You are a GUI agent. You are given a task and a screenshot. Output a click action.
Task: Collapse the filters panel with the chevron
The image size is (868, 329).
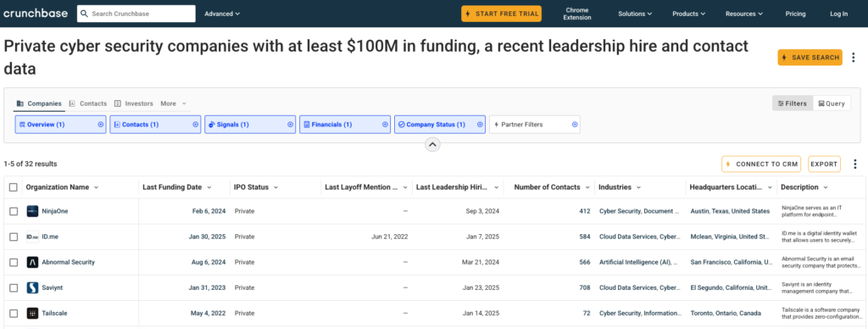coord(432,144)
